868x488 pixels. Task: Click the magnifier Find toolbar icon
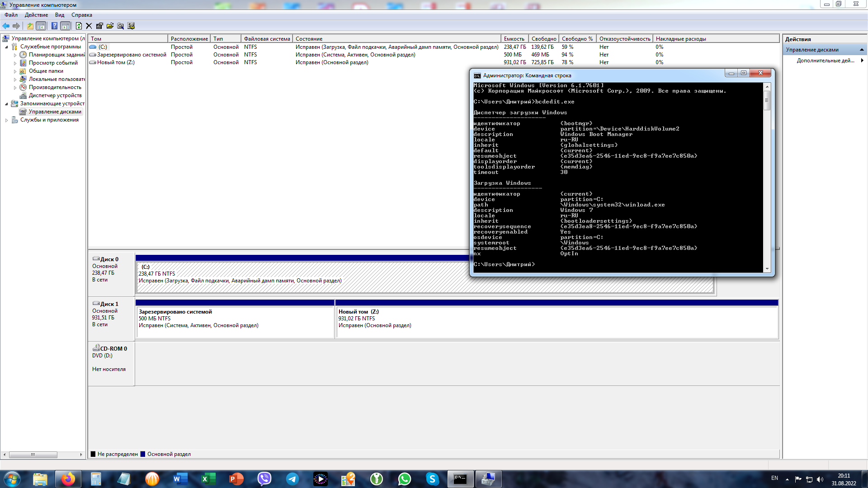click(120, 26)
